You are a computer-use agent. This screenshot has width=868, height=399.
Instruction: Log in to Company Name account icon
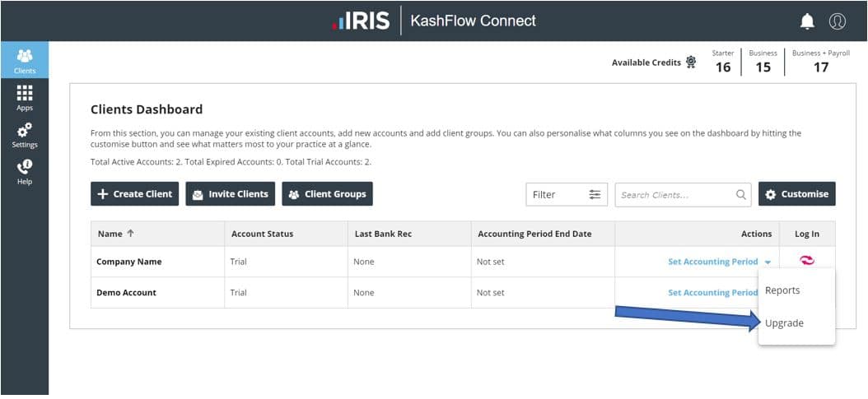pyautogui.click(x=807, y=261)
